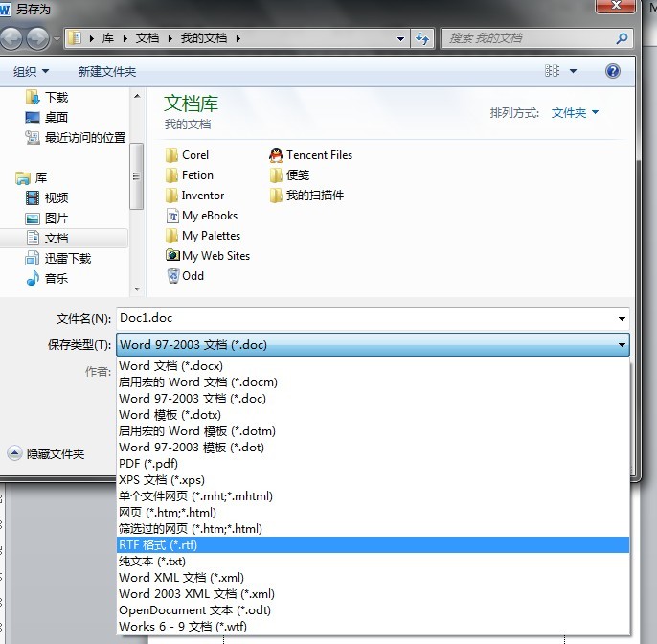Screen dimensions: 657x644
Task: Click the refresh button beside address bar
Action: pos(423,38)
